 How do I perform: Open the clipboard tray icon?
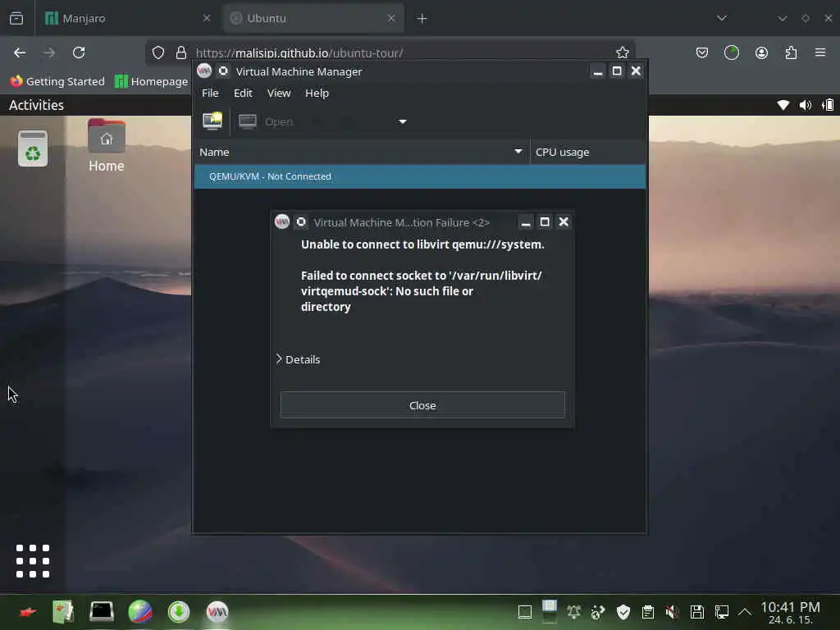coord(648,612)
